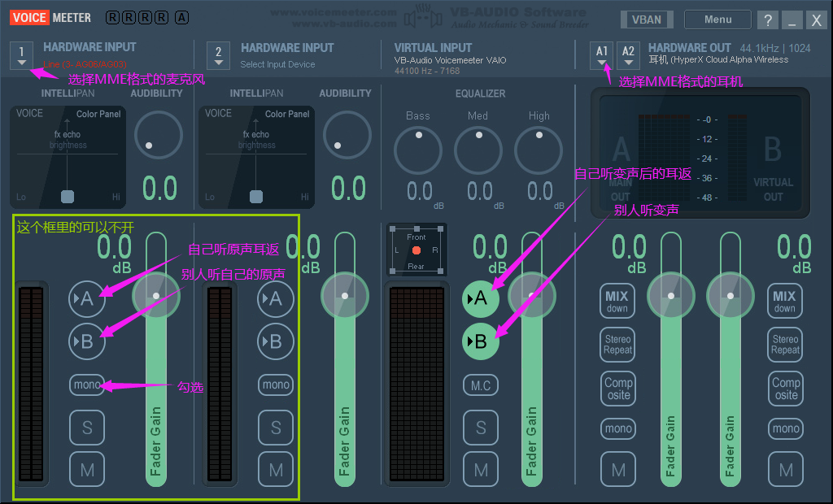Click the first R header indicator
Viewport: 833px width, 504px height.
(x=112, y=18)
